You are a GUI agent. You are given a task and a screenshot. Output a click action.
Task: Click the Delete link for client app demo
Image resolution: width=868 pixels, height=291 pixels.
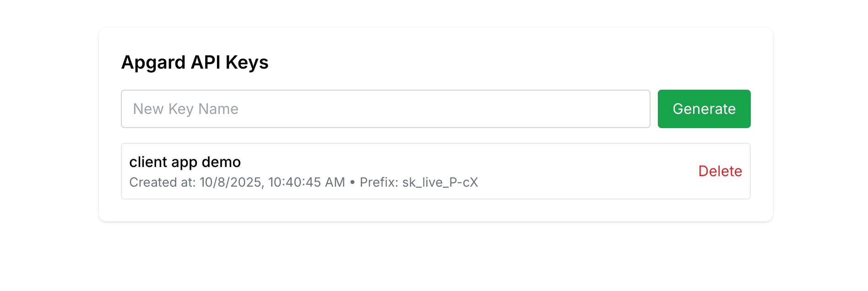(720, 171)
